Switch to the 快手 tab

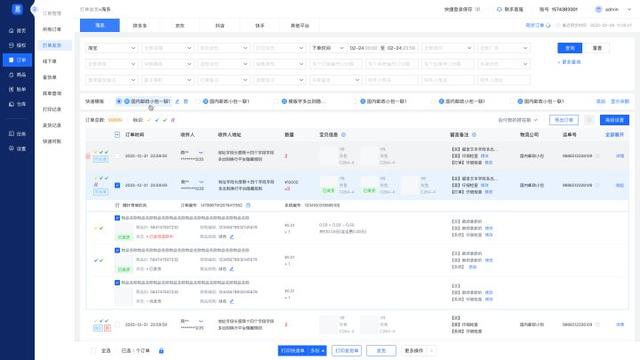point(260,25)
